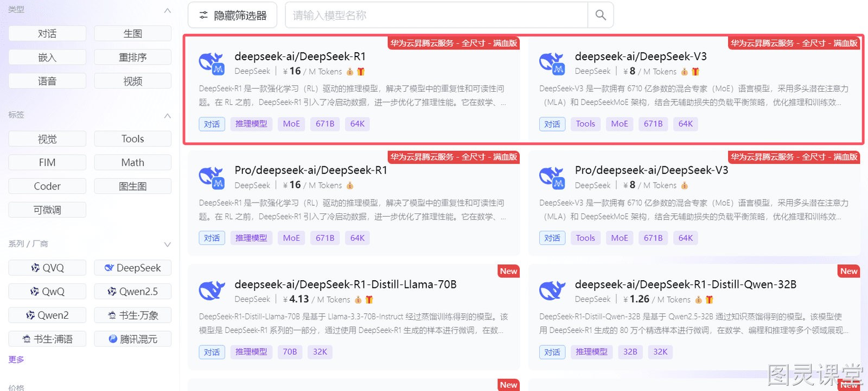Click the money bag icon on deepseek-ai/DeepSeek-R1 price row
Screen dimensions: 868x391
350,72
